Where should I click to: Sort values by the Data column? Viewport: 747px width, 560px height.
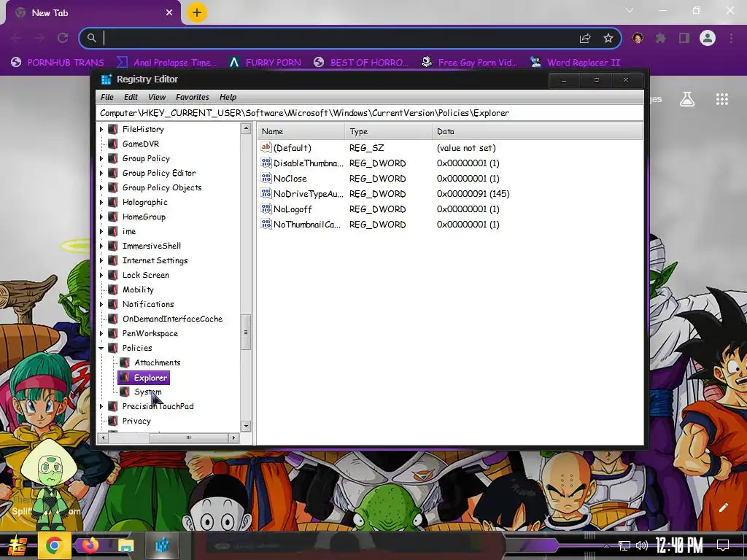pos(538,131)
